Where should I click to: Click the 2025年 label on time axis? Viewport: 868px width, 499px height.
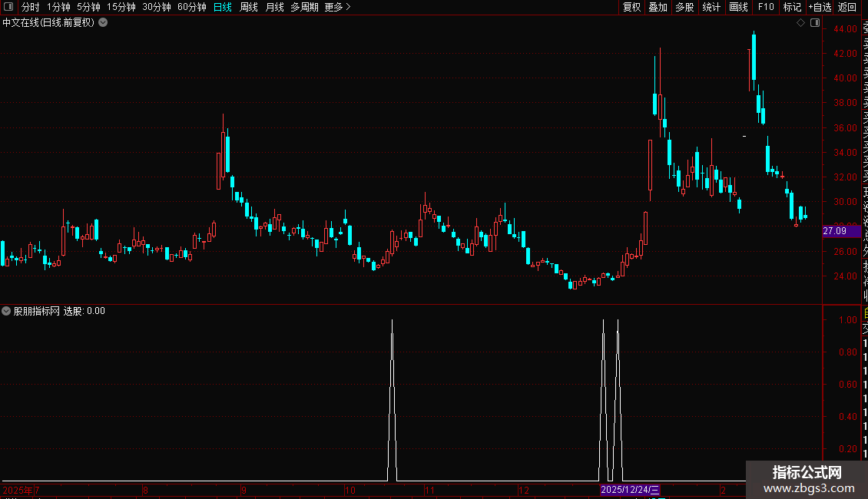(18, 490)
